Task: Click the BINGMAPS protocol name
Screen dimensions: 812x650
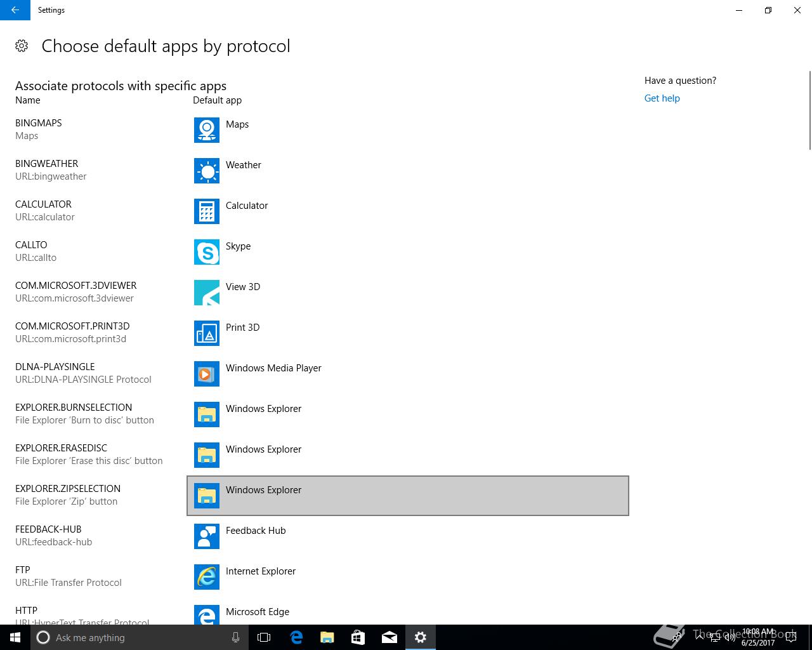Action: tap(39, 123)
